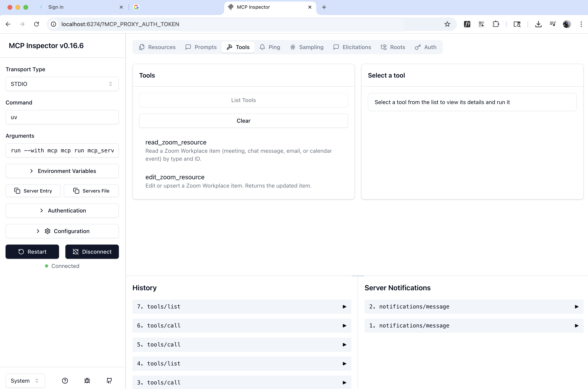Open the extensions puzzle icon
This screenshot has height=389, width=588.
coord(496,24)
